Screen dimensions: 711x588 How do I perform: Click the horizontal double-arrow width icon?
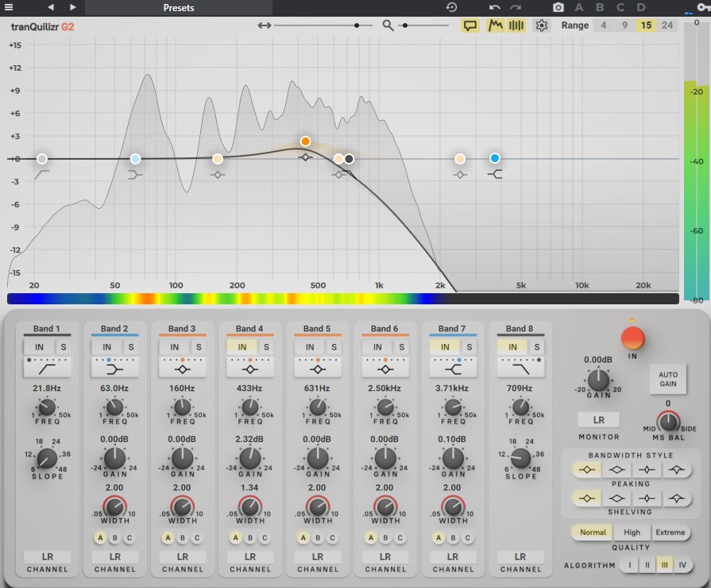coord(265,25)
